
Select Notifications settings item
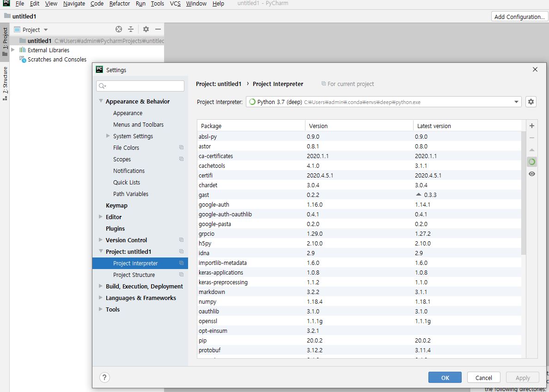coord(129,171)
